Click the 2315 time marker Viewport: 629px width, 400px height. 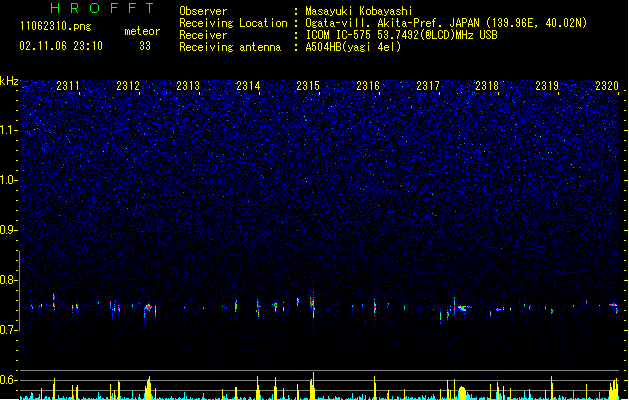(x=308, y=86)
